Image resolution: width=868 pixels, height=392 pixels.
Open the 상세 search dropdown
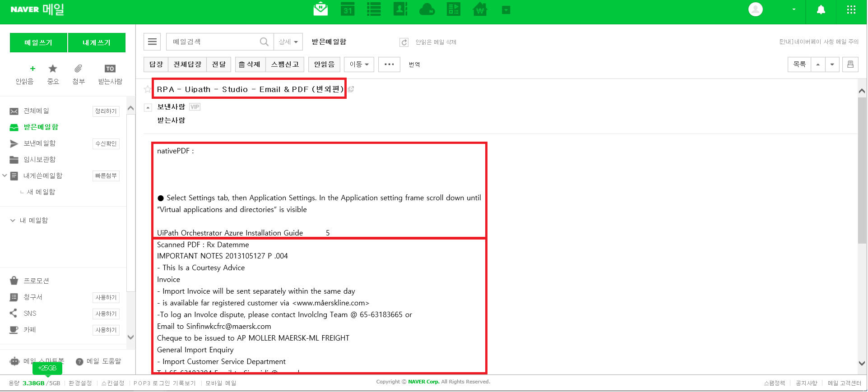coord(288,42)
